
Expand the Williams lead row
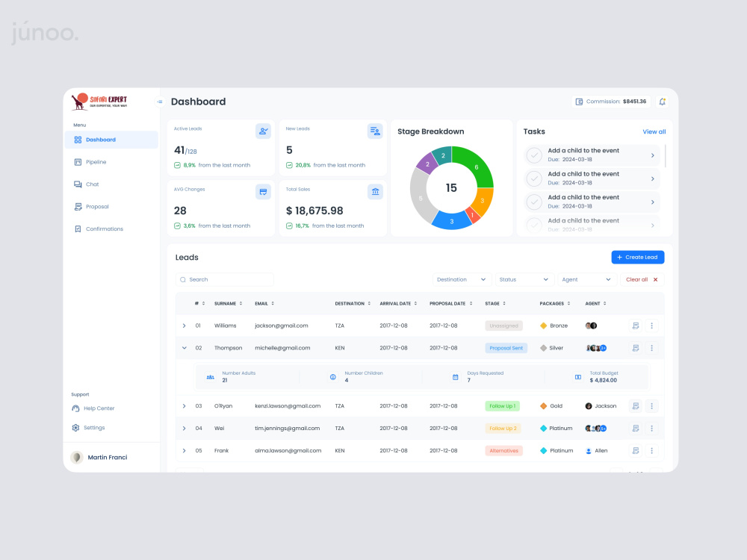(184, 326)
